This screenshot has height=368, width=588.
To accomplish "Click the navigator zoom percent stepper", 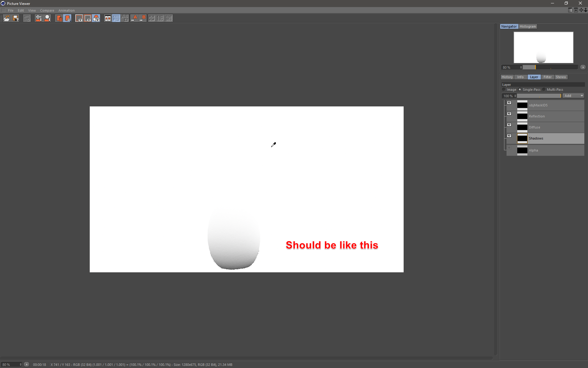I will (x=521, y=67).
